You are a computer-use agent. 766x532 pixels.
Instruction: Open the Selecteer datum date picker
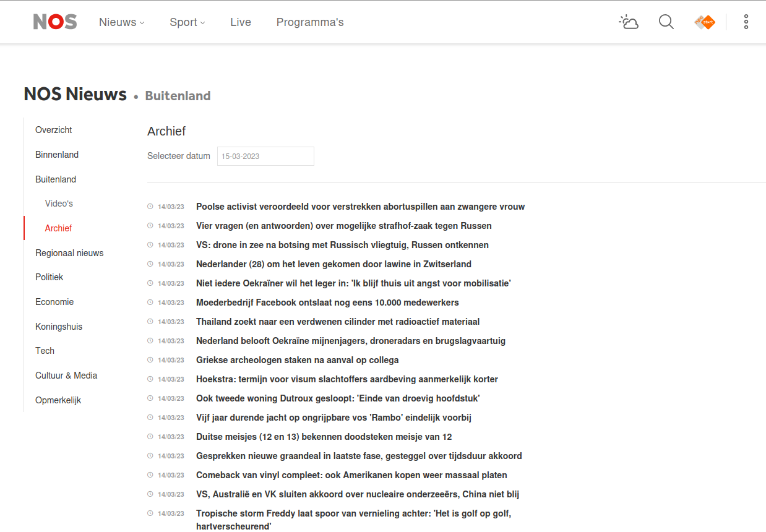click(265, 157)
